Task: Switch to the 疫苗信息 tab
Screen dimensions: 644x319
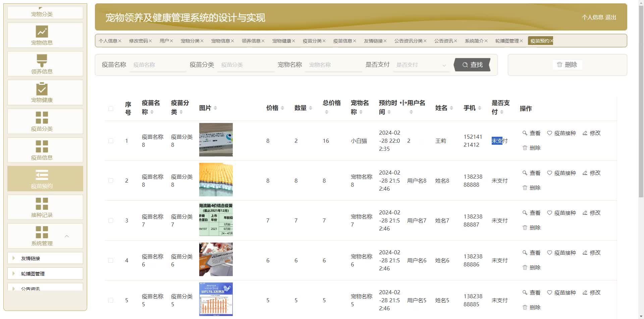Action: point(342,41)
